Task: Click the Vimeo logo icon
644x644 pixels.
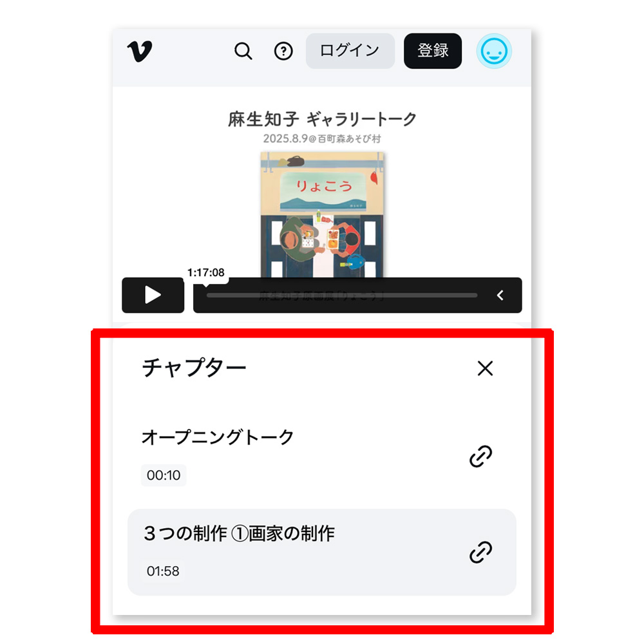Action: pyautogui.click(x=140, y=51)
